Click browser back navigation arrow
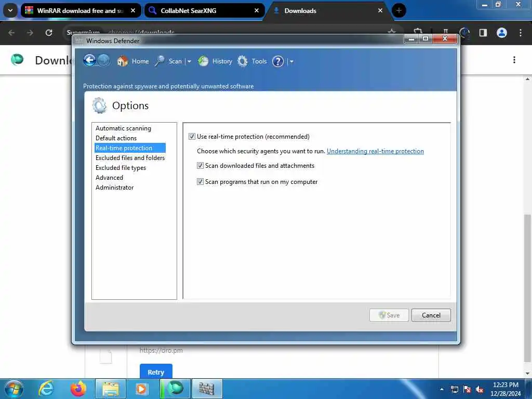The width and height of the screenshot is (532, 399). coord(11,33)
